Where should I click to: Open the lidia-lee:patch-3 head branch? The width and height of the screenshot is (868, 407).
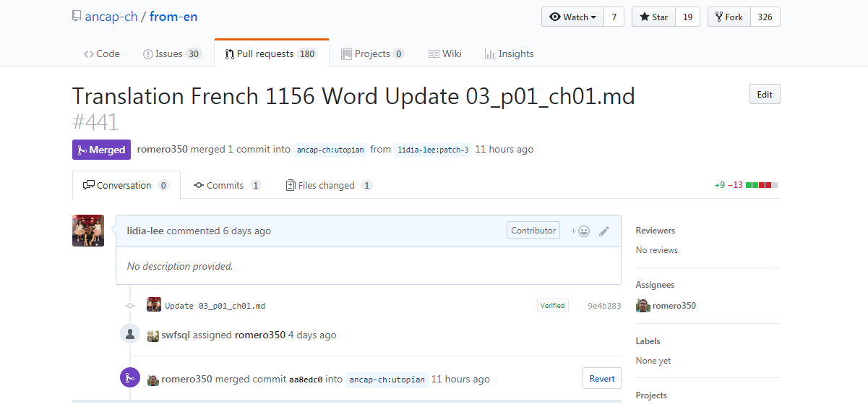pyautogui.click(x=433, y=150)
